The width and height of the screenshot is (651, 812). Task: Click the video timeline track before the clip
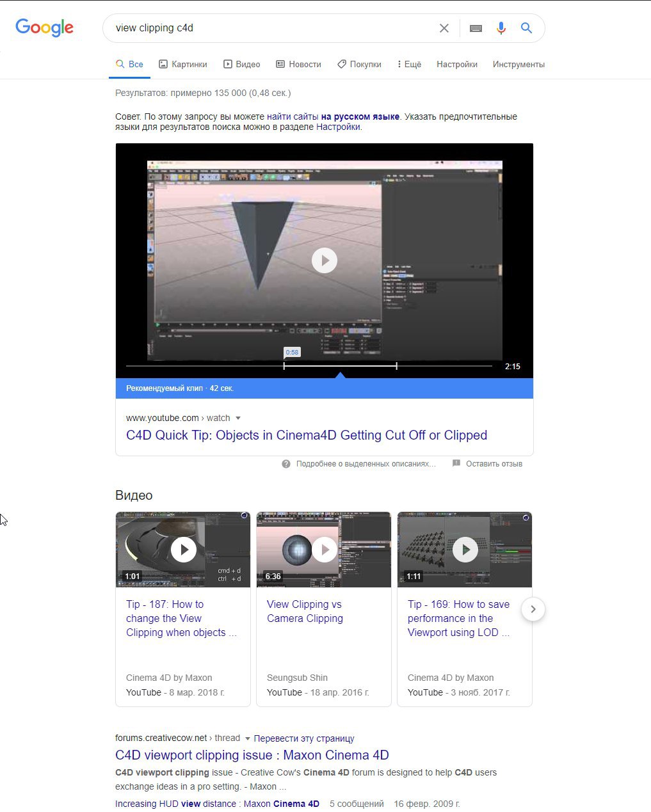[x=205, y=366]
